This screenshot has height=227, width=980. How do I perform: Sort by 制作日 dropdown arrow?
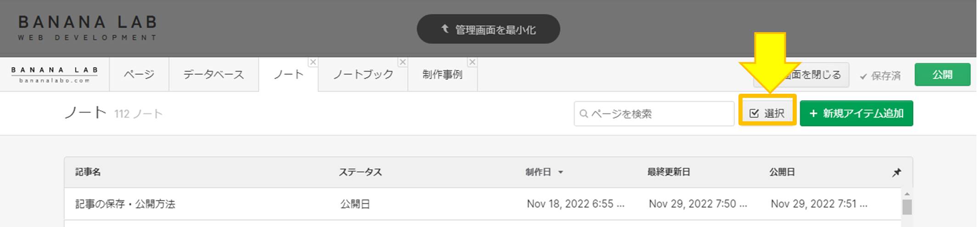pos(561,172)
